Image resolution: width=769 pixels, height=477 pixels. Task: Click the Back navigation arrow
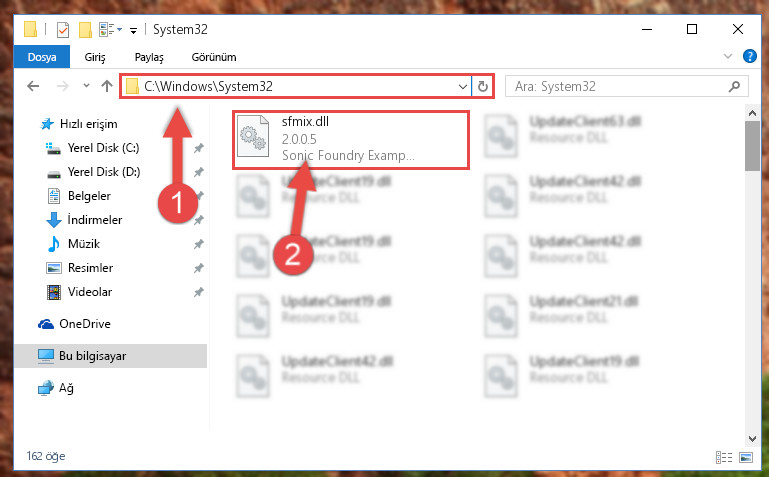(33, 86)
